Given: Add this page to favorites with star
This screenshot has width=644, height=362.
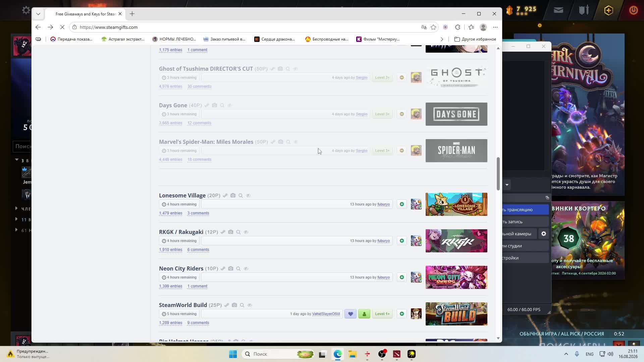Looking at the screenshot, I should click(433, 27).
